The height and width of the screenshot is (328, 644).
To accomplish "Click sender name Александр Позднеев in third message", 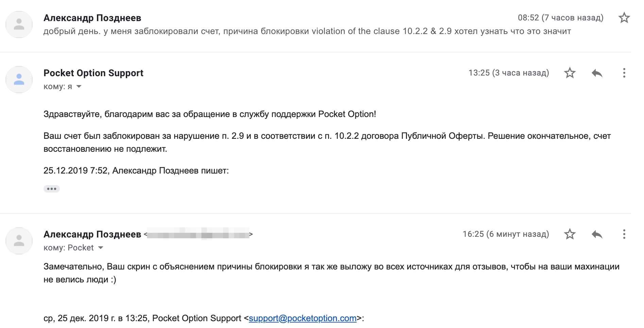I will click(92, 234).
